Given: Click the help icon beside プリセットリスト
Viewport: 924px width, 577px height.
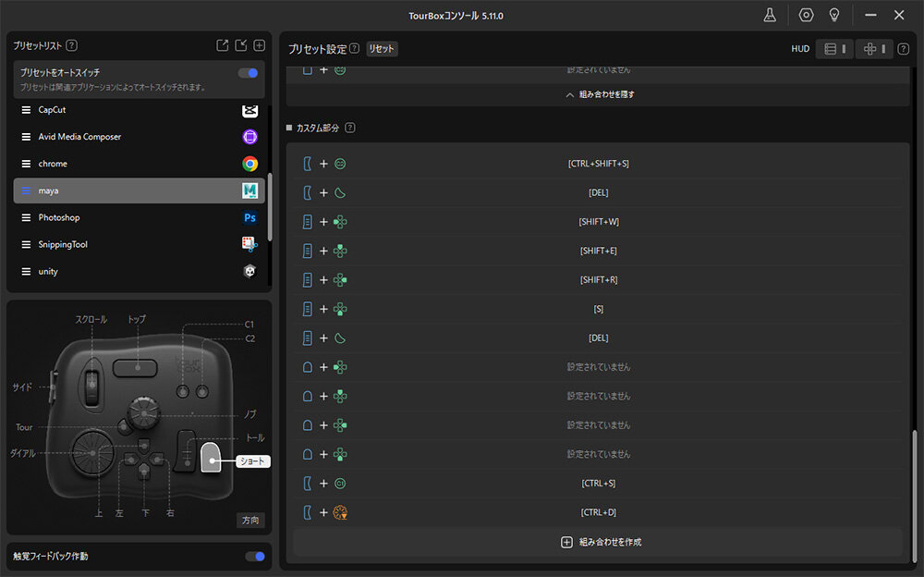Looking at the screenshot, I should 72,45.
